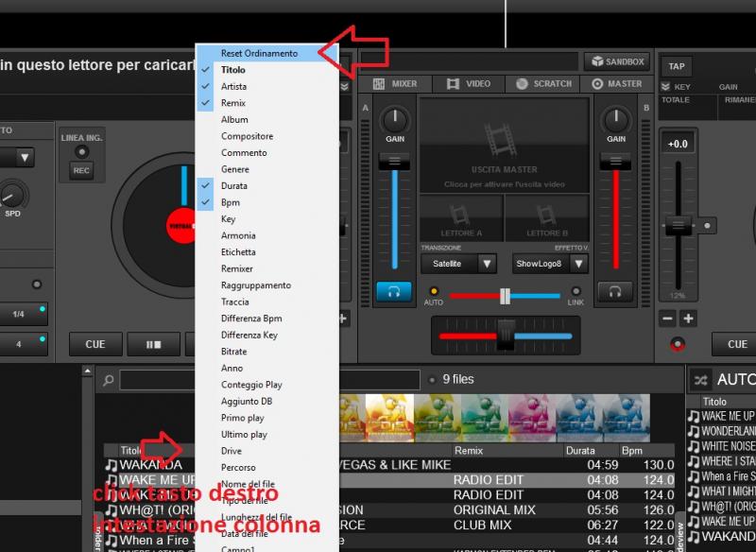
Task: Click the left deck pause/stop button
Action: point(153,344)
